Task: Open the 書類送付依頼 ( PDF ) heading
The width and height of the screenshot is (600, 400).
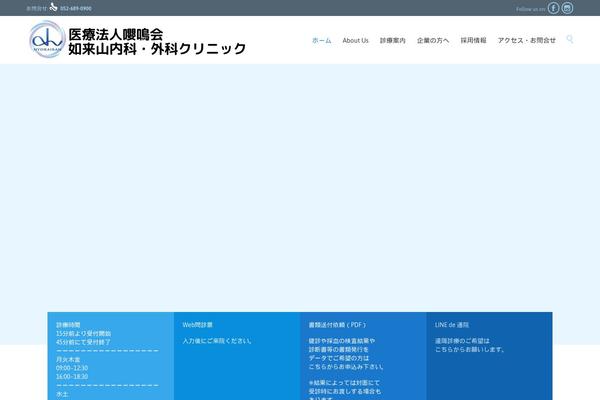Action: (337, 325)
